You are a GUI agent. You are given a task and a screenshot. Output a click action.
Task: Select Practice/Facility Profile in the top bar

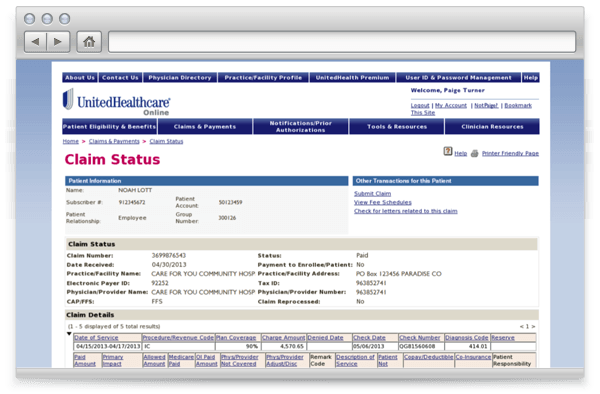tap(263, 78)
